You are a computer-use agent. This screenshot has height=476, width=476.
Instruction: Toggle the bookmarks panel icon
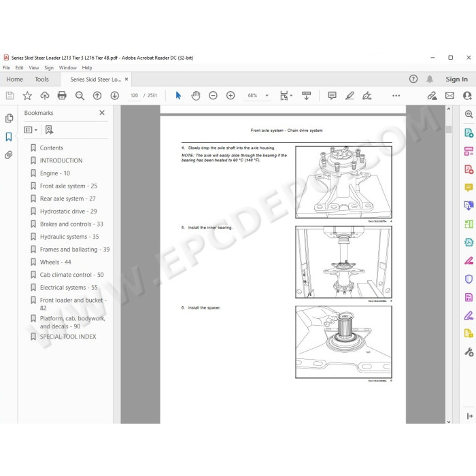pyautogui.click(x=9, y=137)
